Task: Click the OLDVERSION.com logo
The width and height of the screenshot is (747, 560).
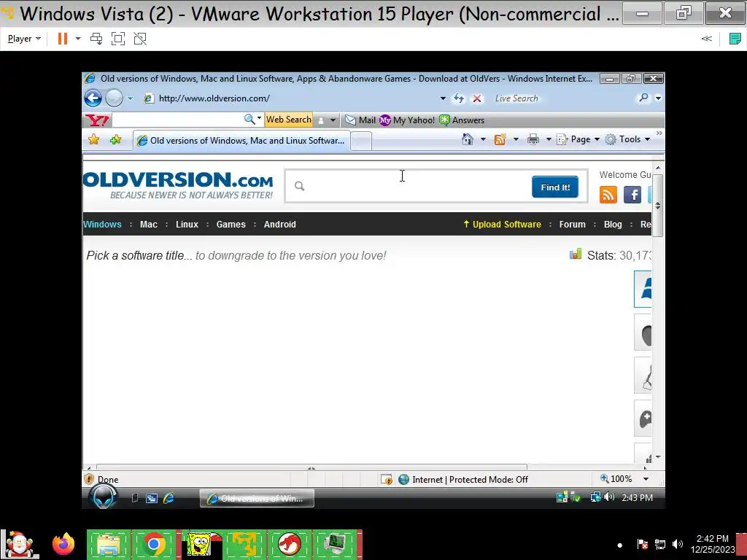Action: tap(178, 186)
